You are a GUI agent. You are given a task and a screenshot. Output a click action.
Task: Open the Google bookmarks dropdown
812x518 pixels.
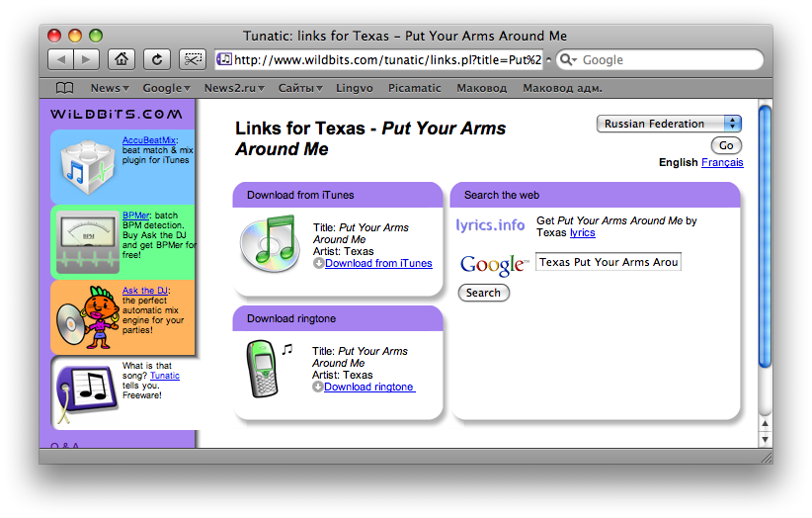(x=167, y=88)
